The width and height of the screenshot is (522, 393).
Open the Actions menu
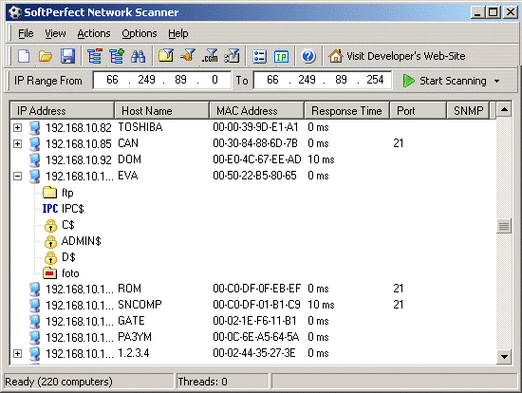[x=94, y=33]
